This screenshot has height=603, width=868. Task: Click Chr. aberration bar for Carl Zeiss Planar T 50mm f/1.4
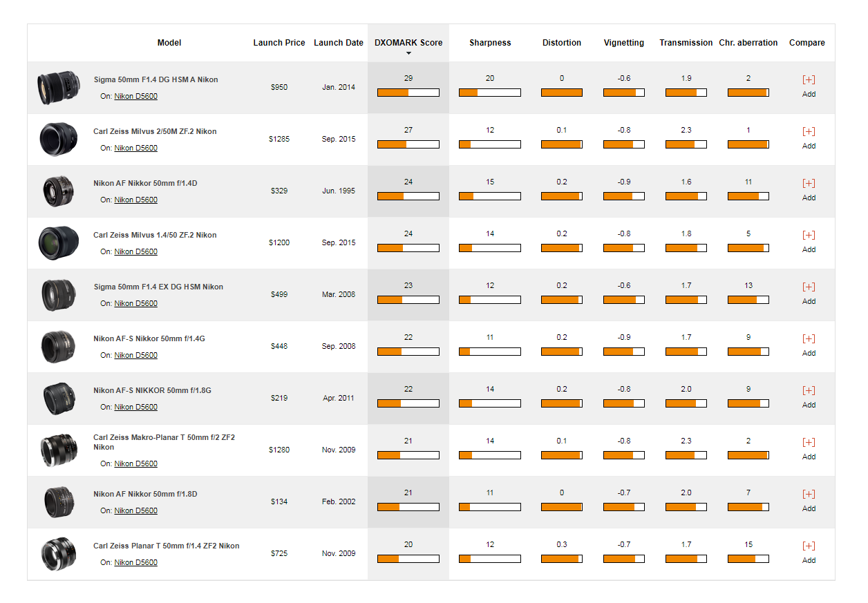point(748,559)
